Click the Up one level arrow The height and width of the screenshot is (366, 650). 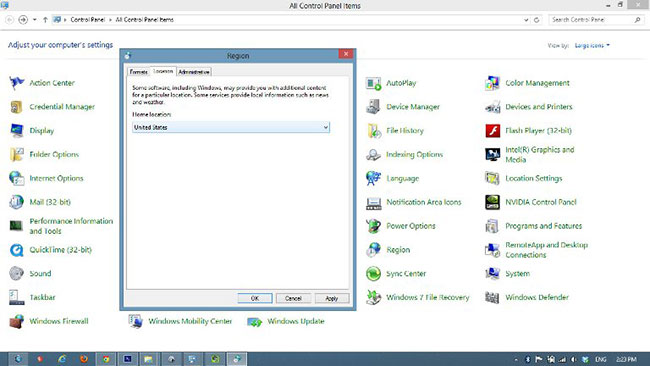point(45,19)
